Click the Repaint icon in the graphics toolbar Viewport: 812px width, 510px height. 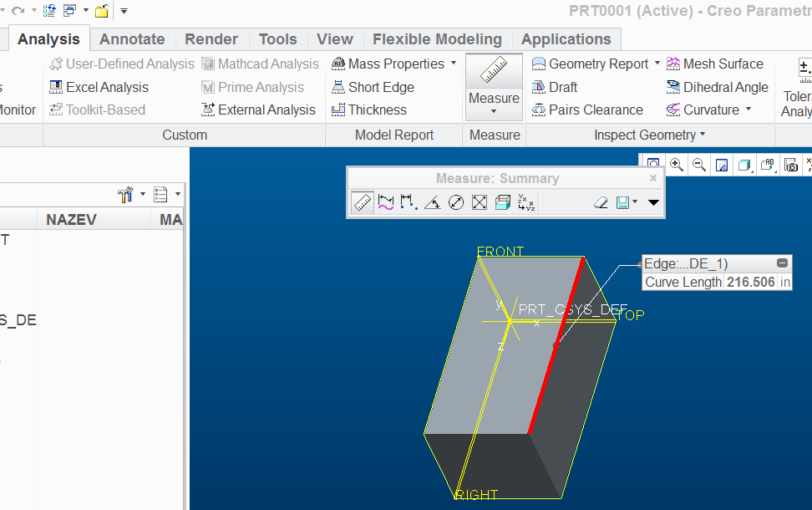(x=722, y=165)
